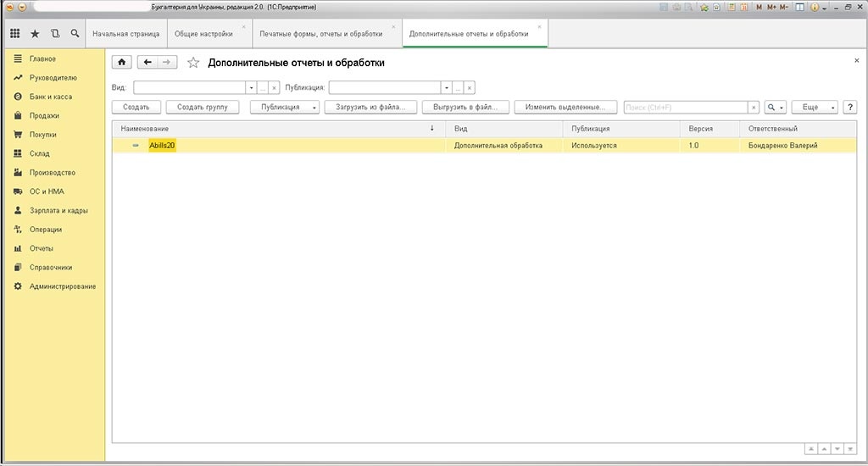Add this page to favorites using the star outline
The image size is (868, 466).
pyautogui.click(x=193, y=63)
